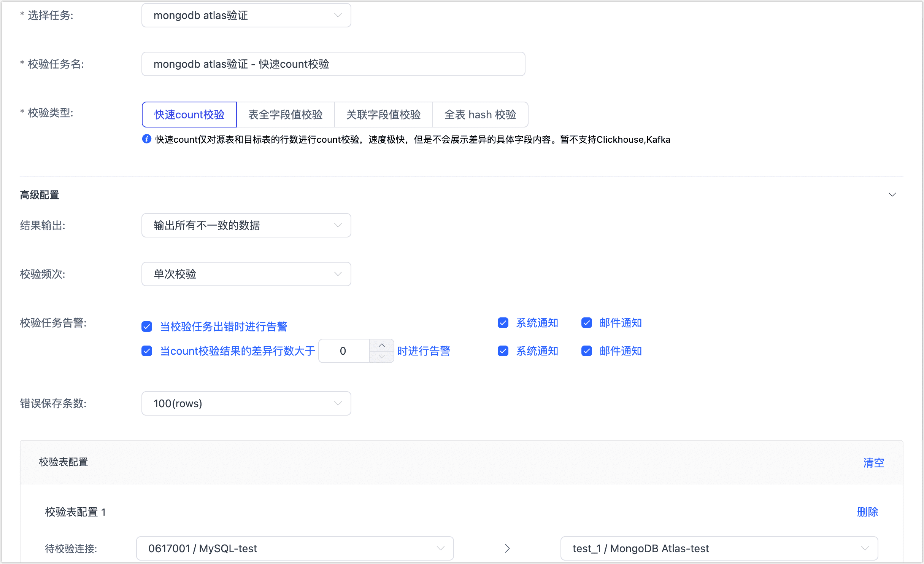This screenshot has width=924, height=564.
Task: Open the 结果输出 dropdown
Action: tap(246, 225)
